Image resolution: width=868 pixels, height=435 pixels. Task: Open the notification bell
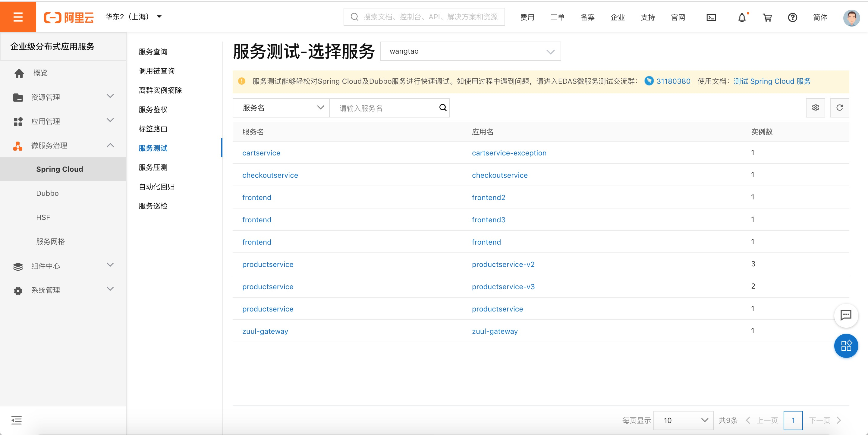click(742, 17)
